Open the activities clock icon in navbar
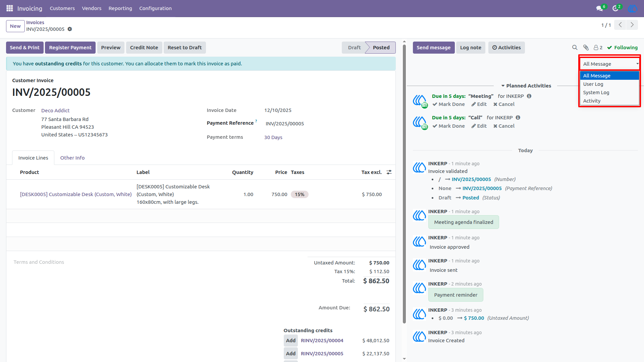This screenshot has height=362, width=644. pos(615,8)
